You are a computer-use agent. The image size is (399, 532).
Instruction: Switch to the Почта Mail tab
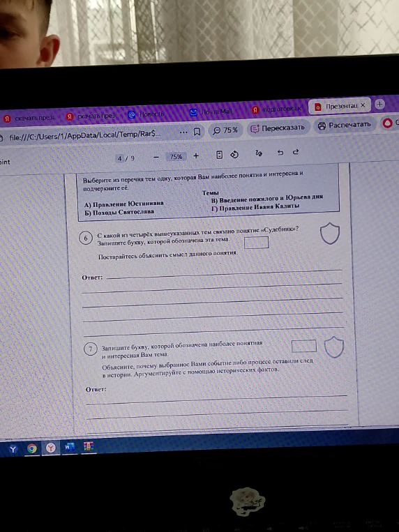(211, 112)
